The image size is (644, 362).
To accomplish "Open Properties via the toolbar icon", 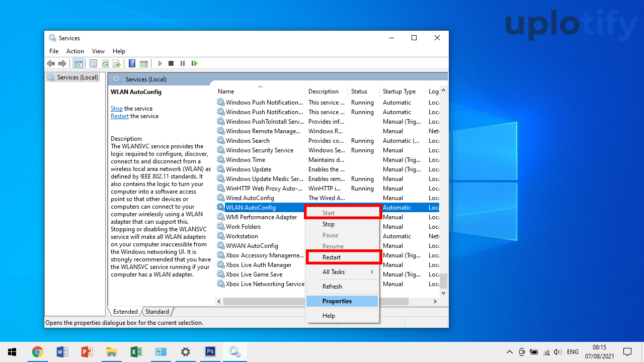I will pos(93,63).
